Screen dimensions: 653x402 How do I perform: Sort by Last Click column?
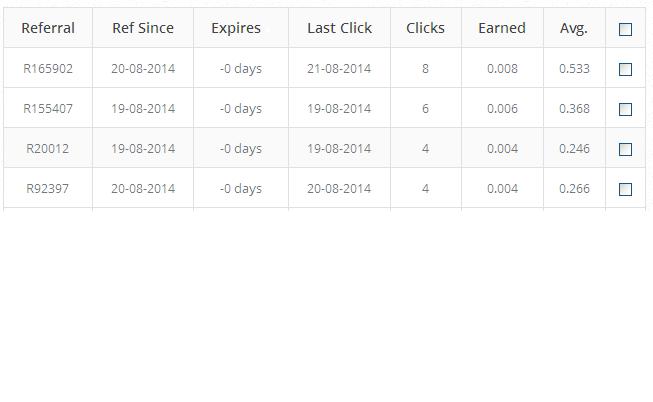[x=339, y=28]
